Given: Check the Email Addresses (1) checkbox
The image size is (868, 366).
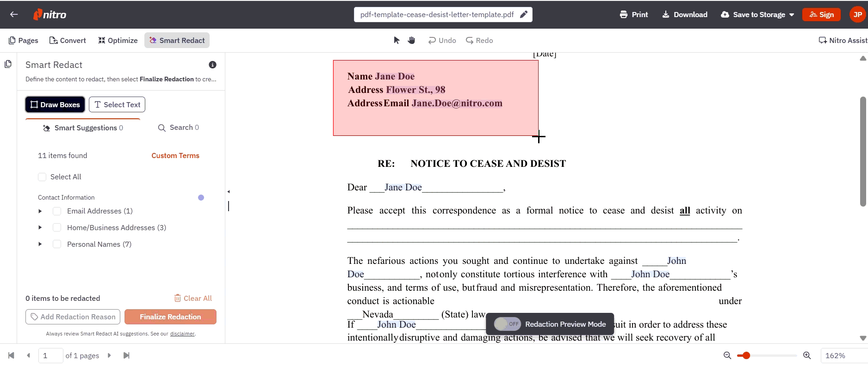Looking at the screenshot, I should (x=57, y=211).
